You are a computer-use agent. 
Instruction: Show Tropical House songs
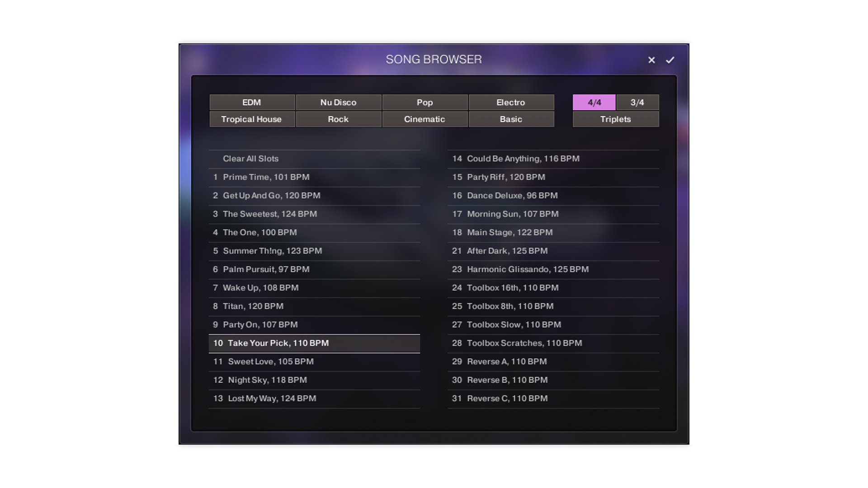point(252,119)
